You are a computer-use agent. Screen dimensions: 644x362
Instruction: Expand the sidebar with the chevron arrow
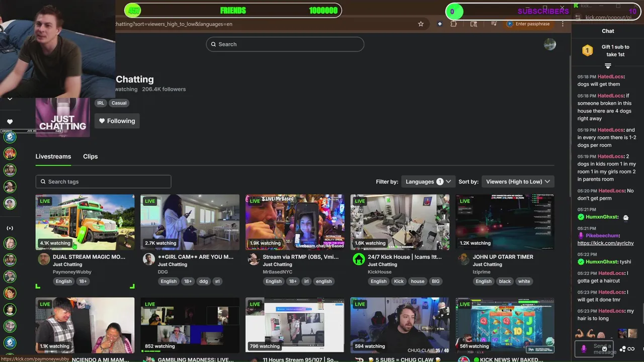10,99
